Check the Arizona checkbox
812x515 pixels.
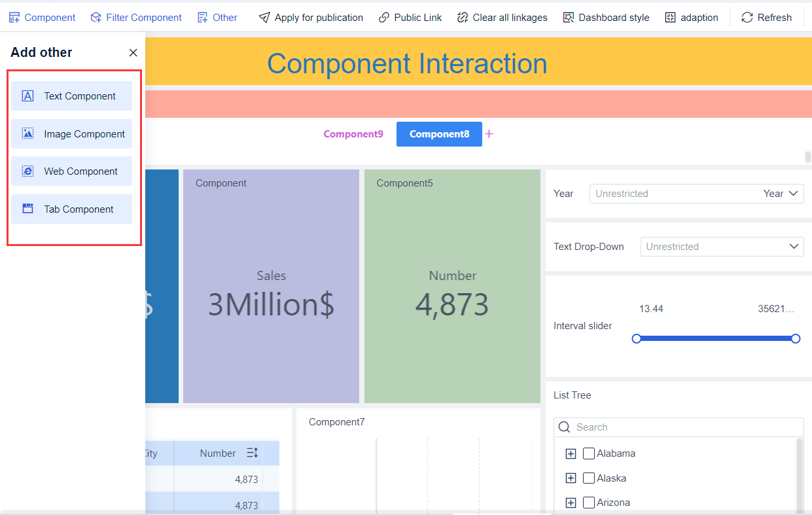click(x=588, y=502)
